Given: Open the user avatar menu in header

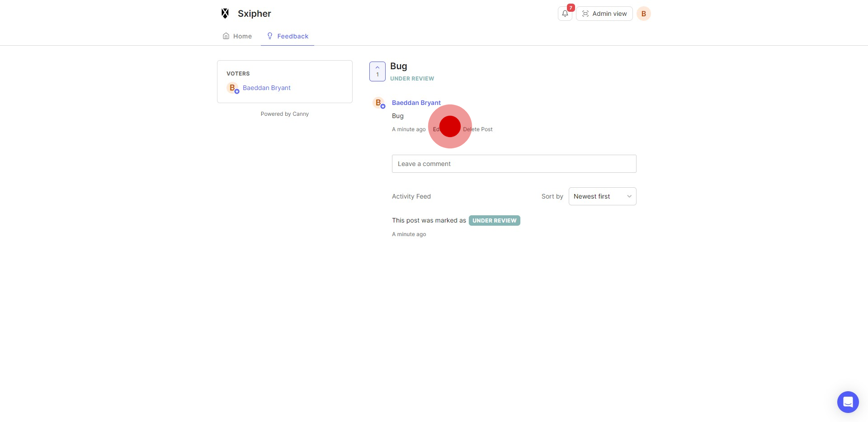Looking at the screenshot, I should click(643, 14).
